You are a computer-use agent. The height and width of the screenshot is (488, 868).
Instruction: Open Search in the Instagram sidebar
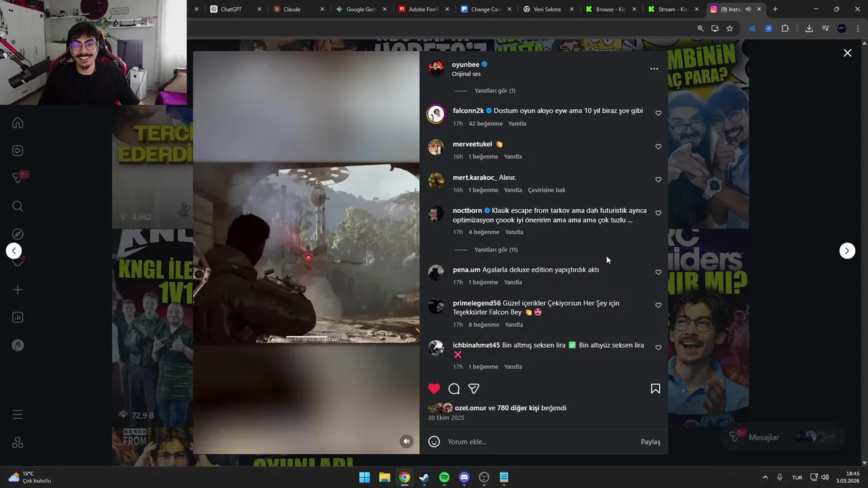click(x=18, y=206)
